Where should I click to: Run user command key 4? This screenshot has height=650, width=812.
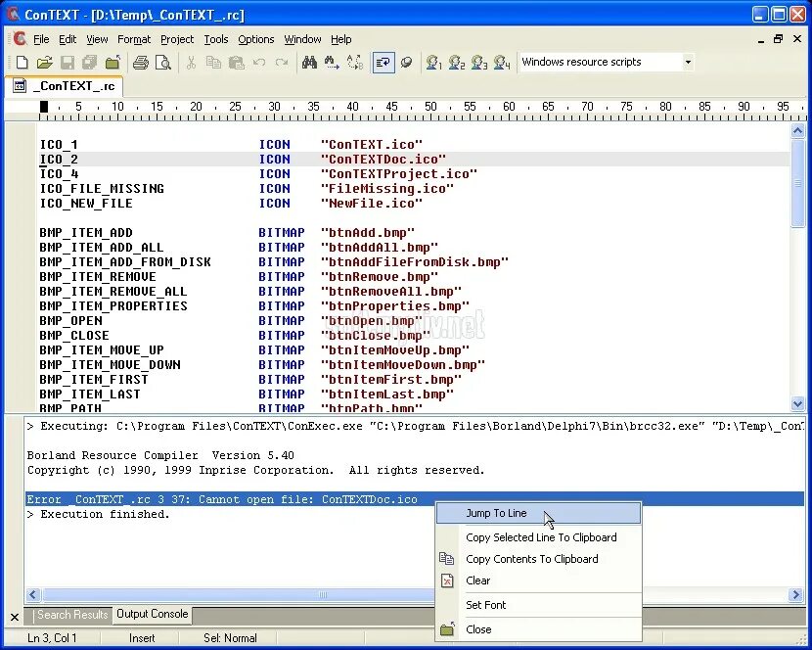(x=502, y=63)
